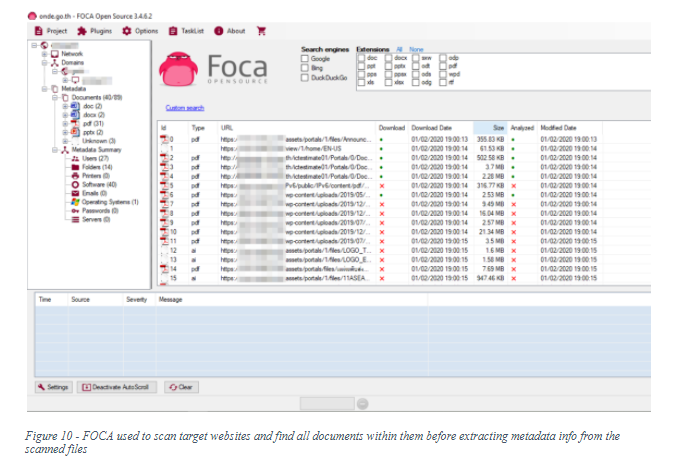This screenshot has height=470, width=686.
Task: Collapse the Domains tree node
Action: click(x=44, y=63)
